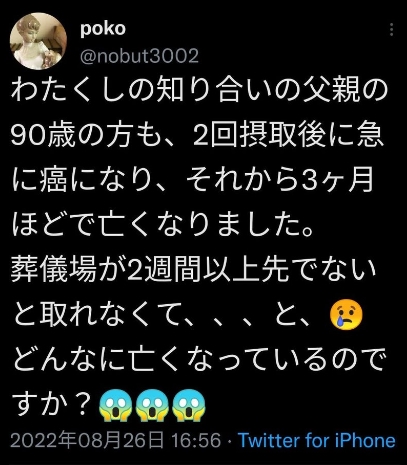
Task: Open the @nobut3002 handle
Action: click(x=139, y=56)
